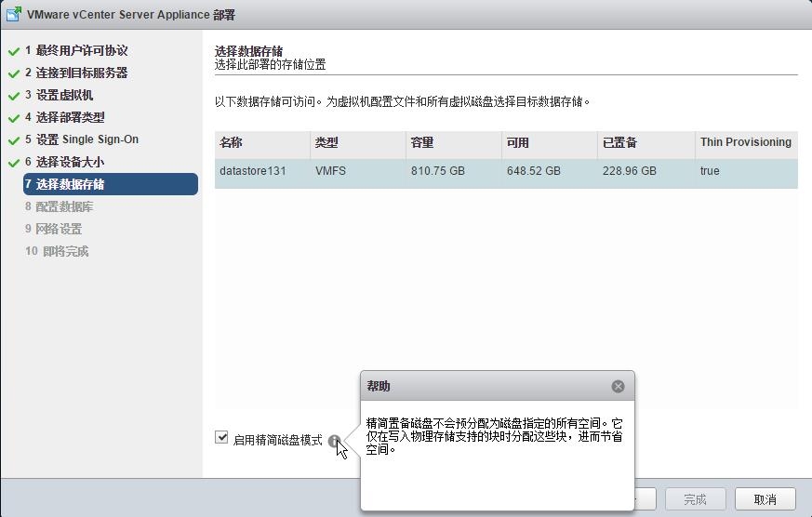Go to step 6 选择设备大小
This screenshot has width=812, height=517.
tap(65, 162)
